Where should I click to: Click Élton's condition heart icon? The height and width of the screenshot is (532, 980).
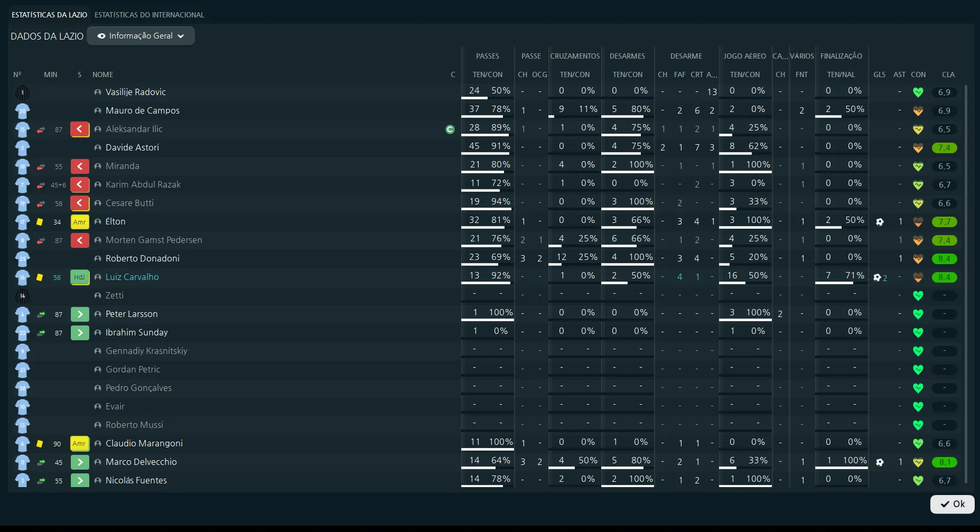918,222
